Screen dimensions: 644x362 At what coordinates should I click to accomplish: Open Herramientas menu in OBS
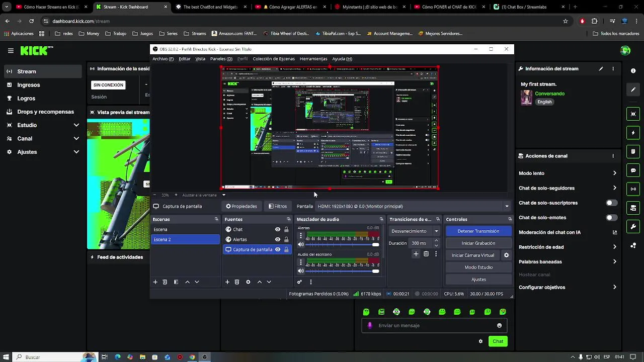pos(313,59)
